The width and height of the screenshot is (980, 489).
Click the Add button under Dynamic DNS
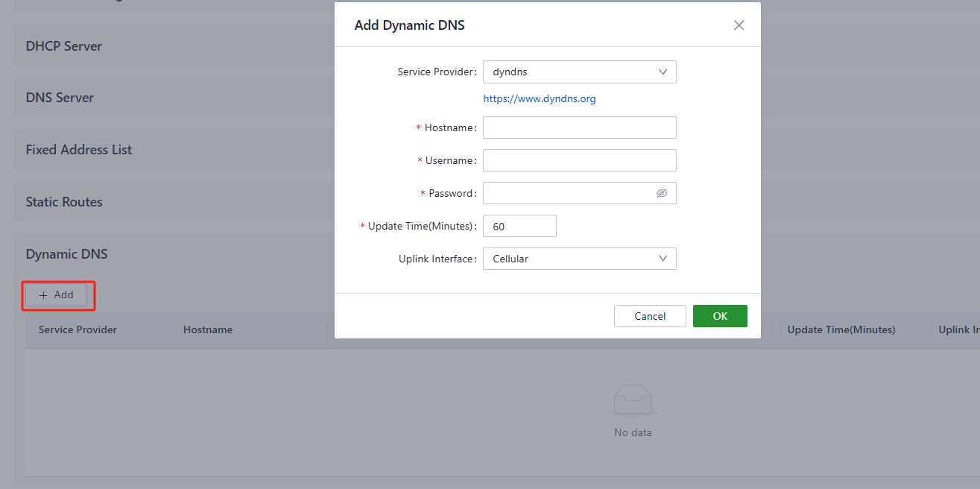[57, 295]
